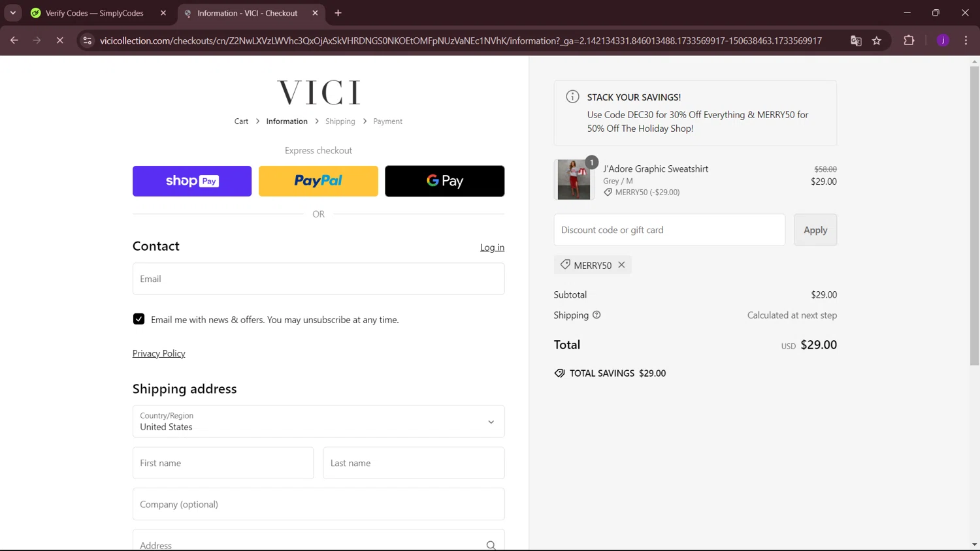Viewport: 980px width, 551px height.
Task: Click the discount tag icon beside MERRY50 (-$29.00)
Action: click(x=608, y=193)
